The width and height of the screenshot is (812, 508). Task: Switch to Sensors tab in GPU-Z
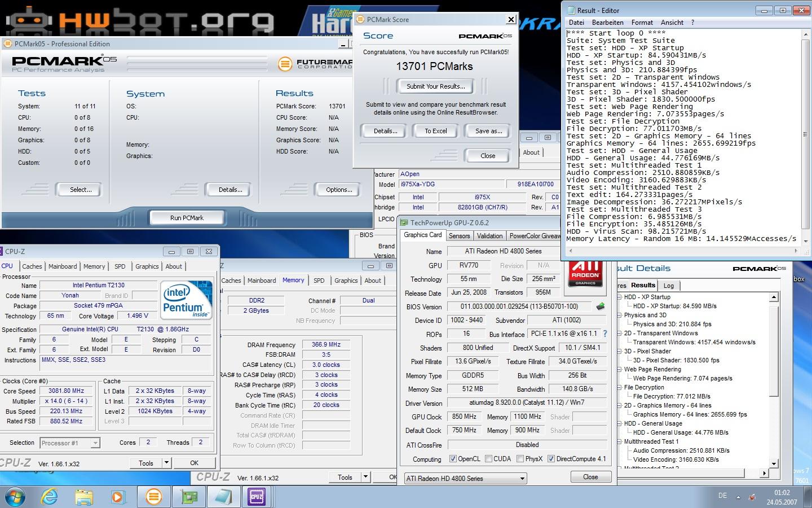tap(459, 236)
